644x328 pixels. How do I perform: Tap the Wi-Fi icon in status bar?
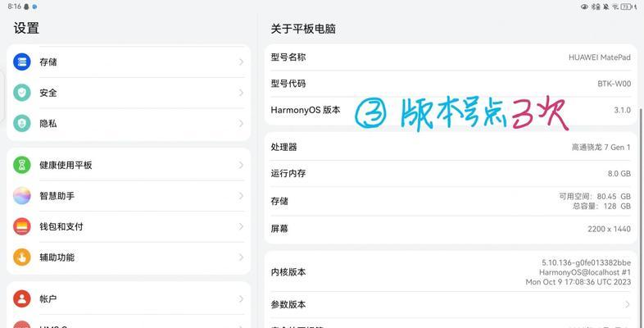(x=615, y=7)
